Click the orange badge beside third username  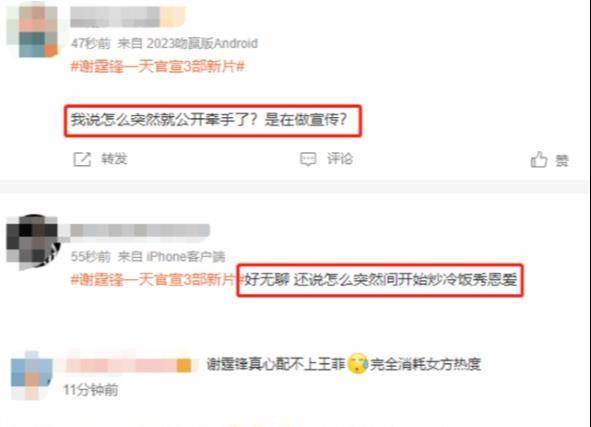coord(184,365)
